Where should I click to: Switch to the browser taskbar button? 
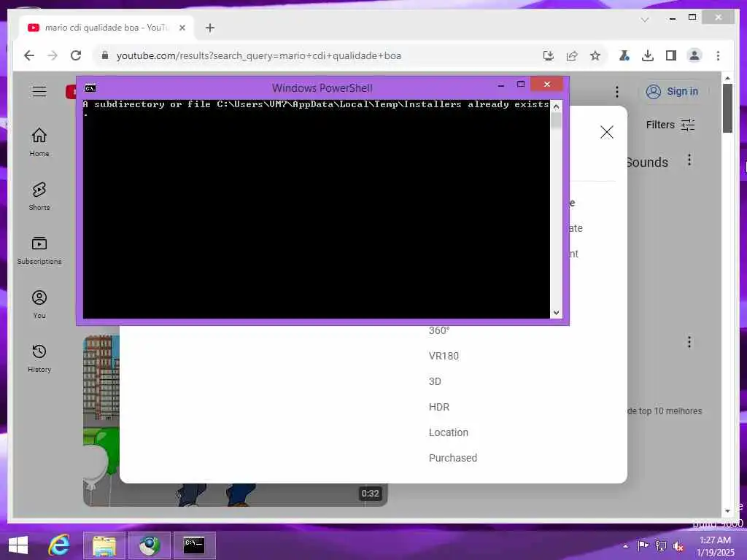click(150, 545)
